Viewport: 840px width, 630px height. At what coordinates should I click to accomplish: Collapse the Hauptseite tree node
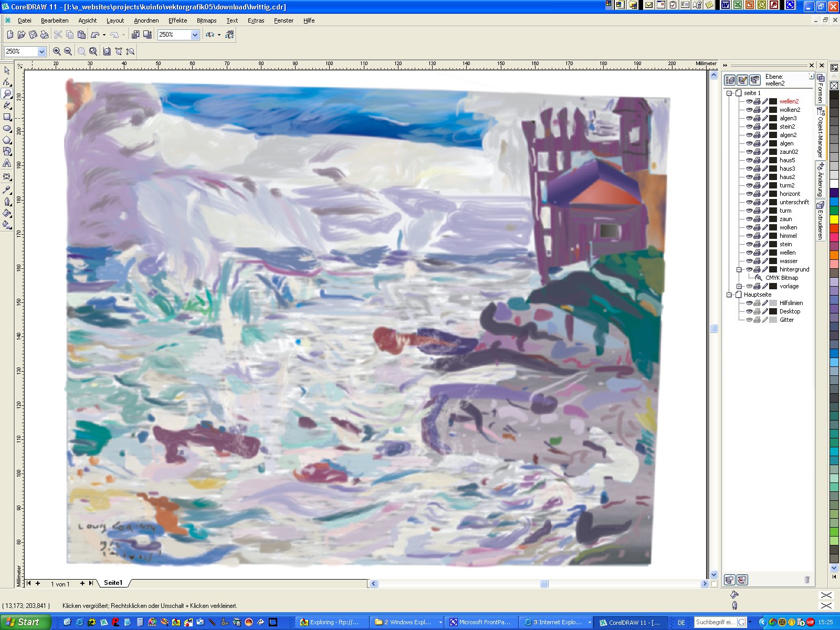point(729,295)
